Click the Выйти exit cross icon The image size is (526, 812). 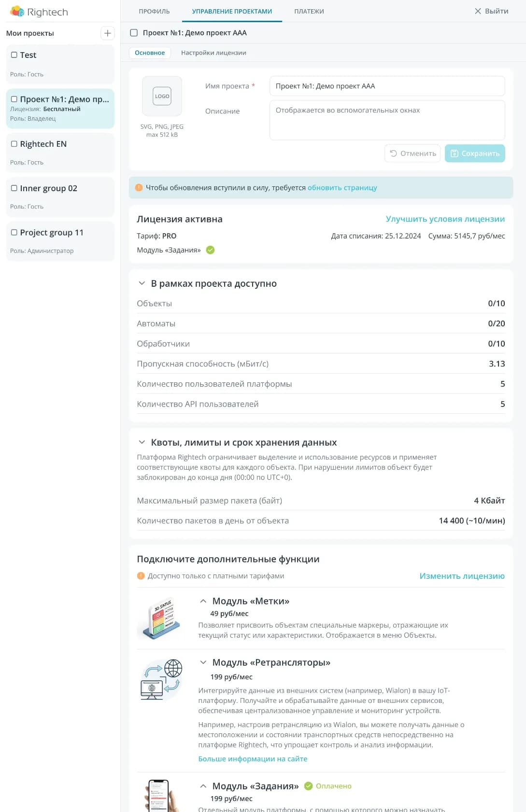pyautogui.click(x=478, y=11)
